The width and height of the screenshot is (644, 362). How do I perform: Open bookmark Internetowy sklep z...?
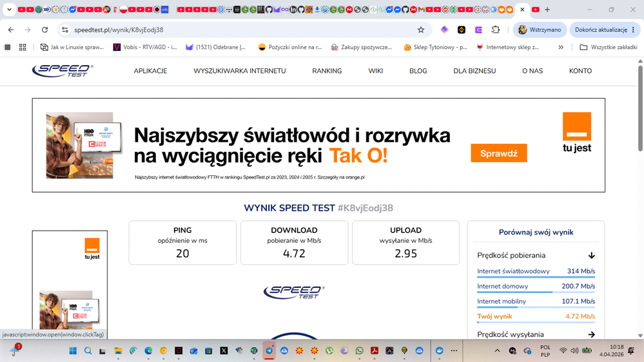pyautogui.click(x=507, y=47)
